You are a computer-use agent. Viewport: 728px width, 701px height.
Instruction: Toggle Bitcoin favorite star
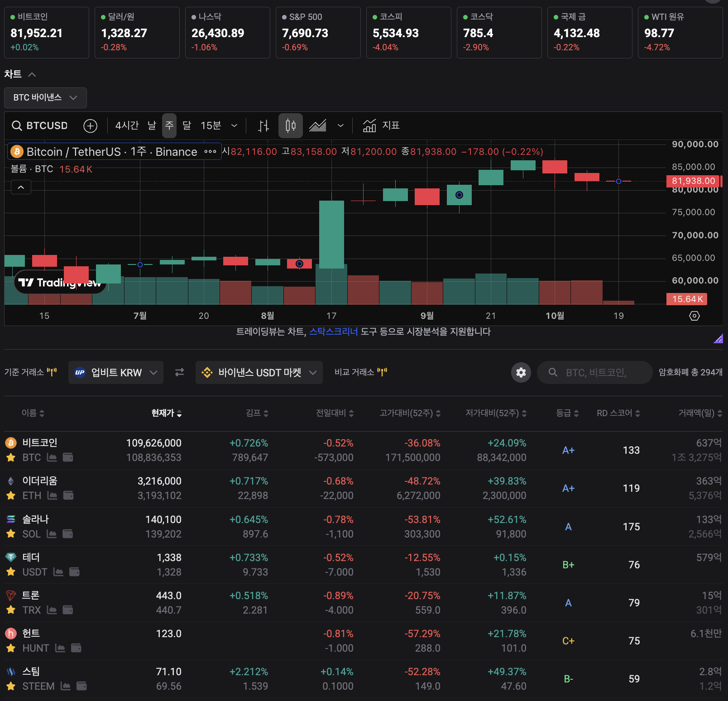(11, 457)
